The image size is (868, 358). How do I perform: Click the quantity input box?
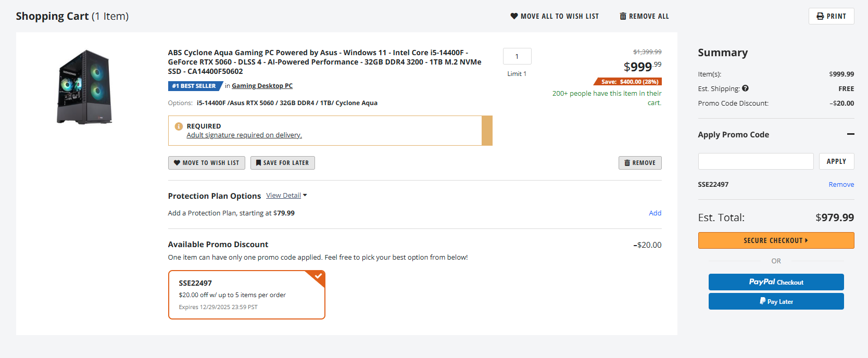click(517, 56)
